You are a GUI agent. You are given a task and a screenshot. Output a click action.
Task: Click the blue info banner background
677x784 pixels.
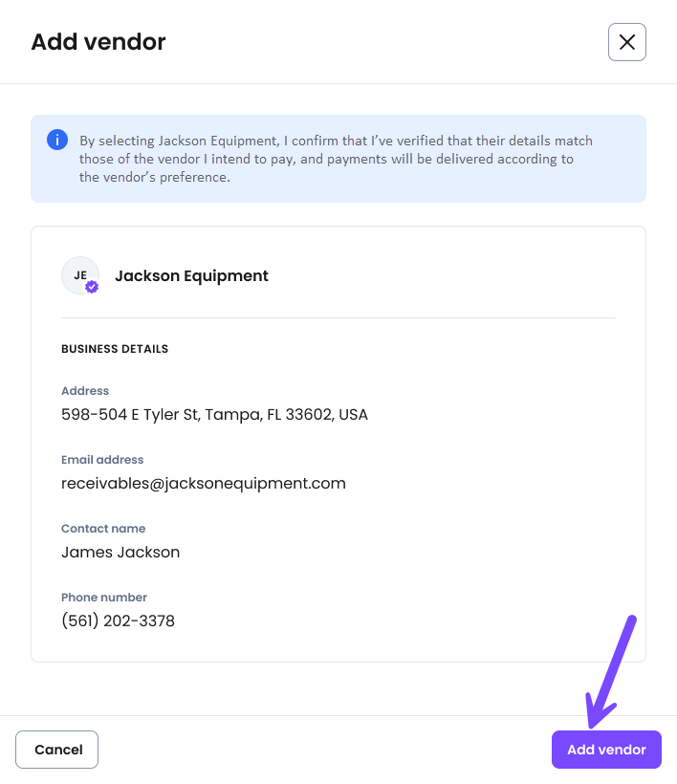tap(338, 159)
